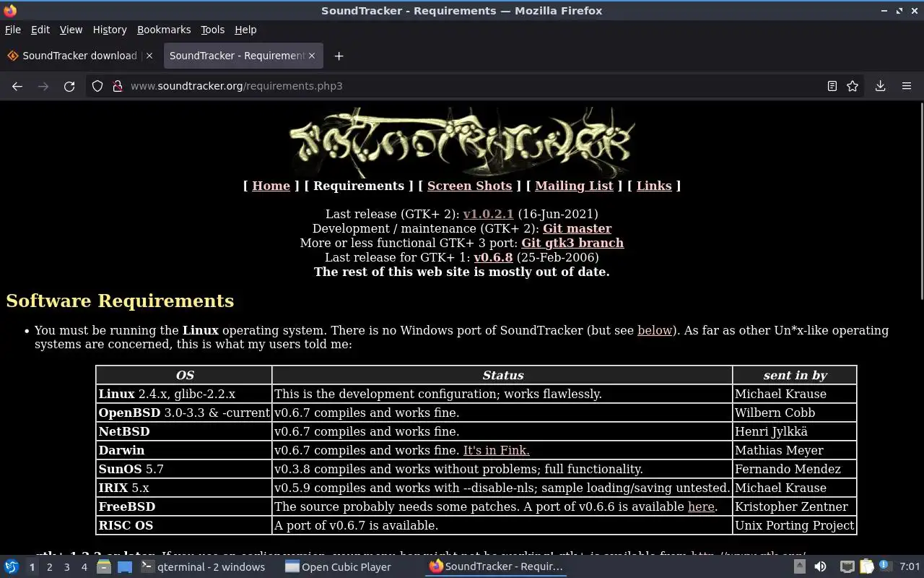Click 'Wilbern Cobb' in the table
The width and height of the screenshot is (924, 578).
click(775, 413)
